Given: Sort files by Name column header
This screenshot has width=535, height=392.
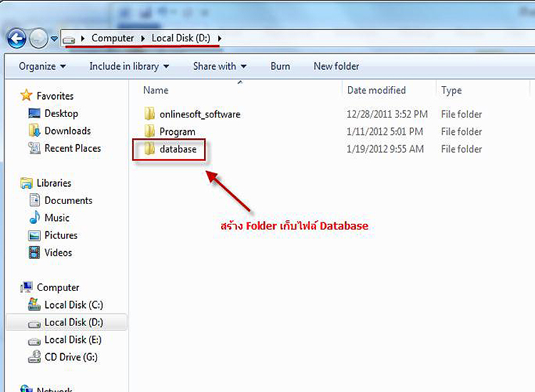Looking at the screenshot, I should 156,91.
